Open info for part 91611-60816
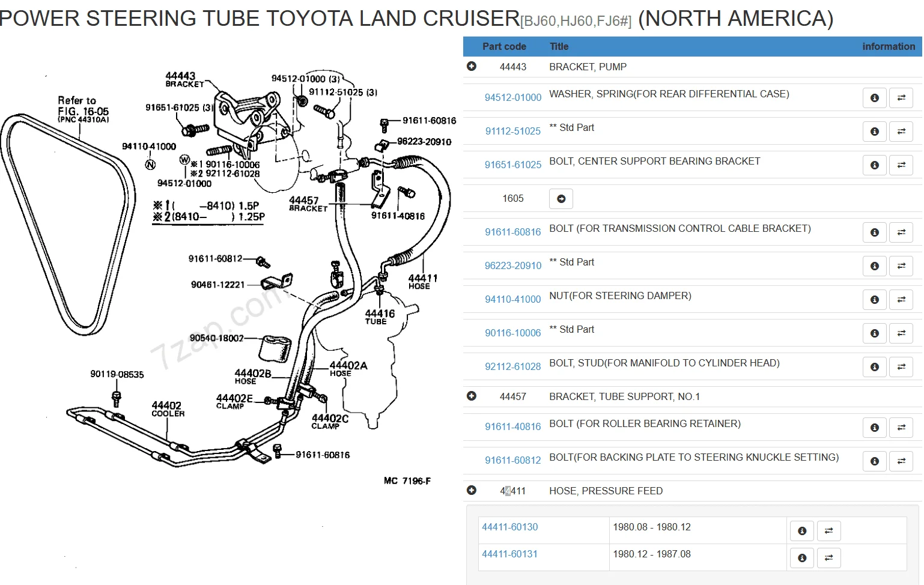 tap(875, 232)
